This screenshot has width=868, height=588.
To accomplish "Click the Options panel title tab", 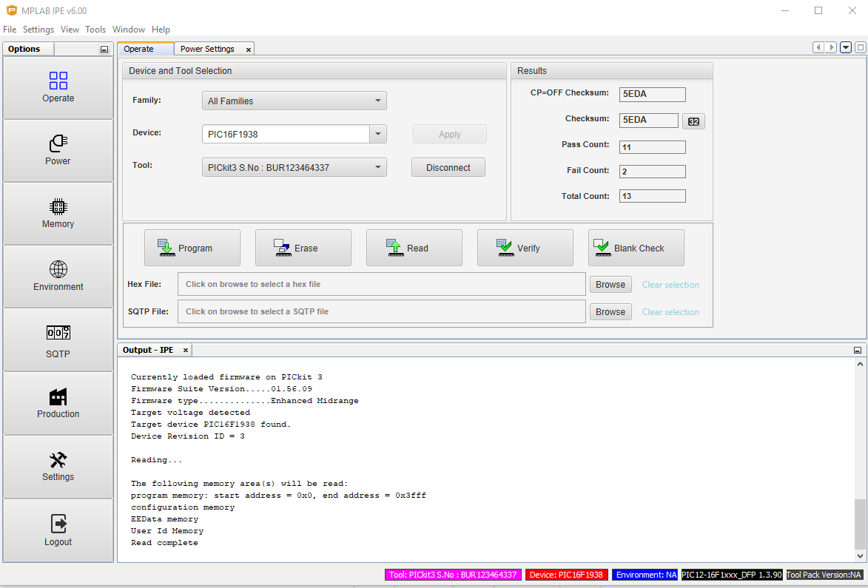I will [28, 49].
